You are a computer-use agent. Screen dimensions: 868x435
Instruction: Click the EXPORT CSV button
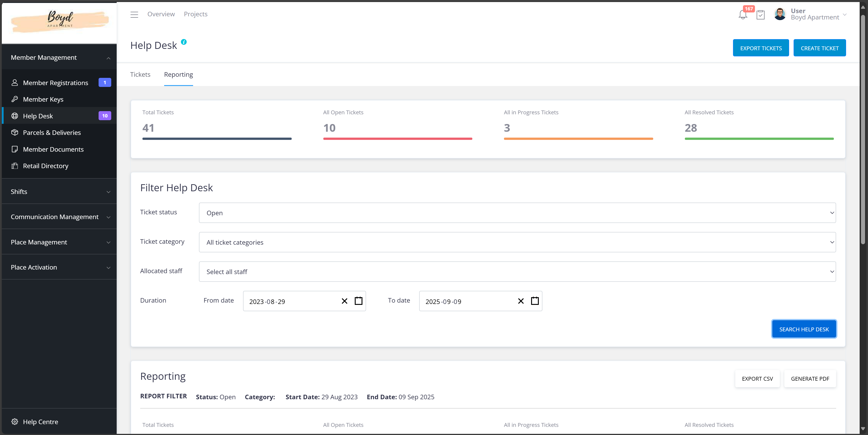click(x=757, y=379)
